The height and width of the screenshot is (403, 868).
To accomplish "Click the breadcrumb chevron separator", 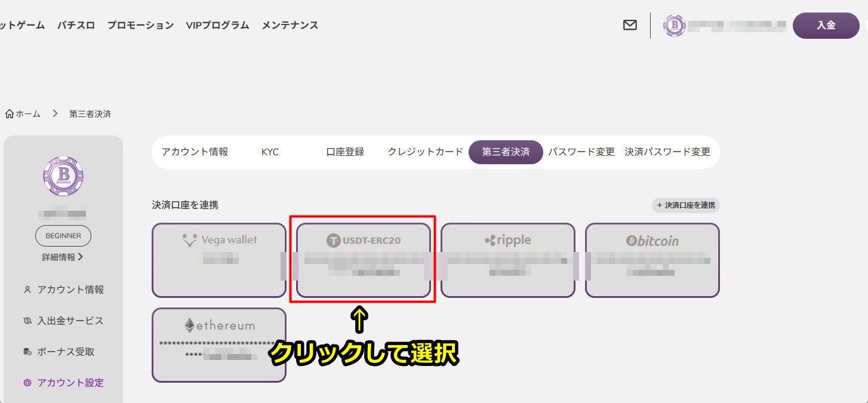I will click(55, 113).
